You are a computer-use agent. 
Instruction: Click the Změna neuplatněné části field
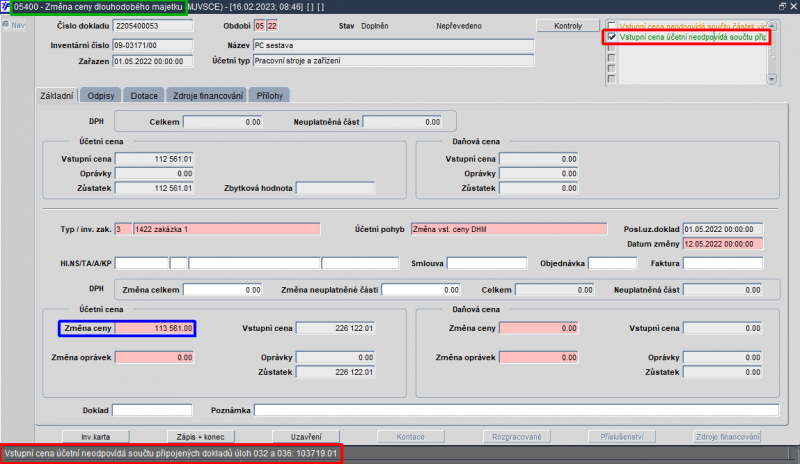[x=421, y=289]
